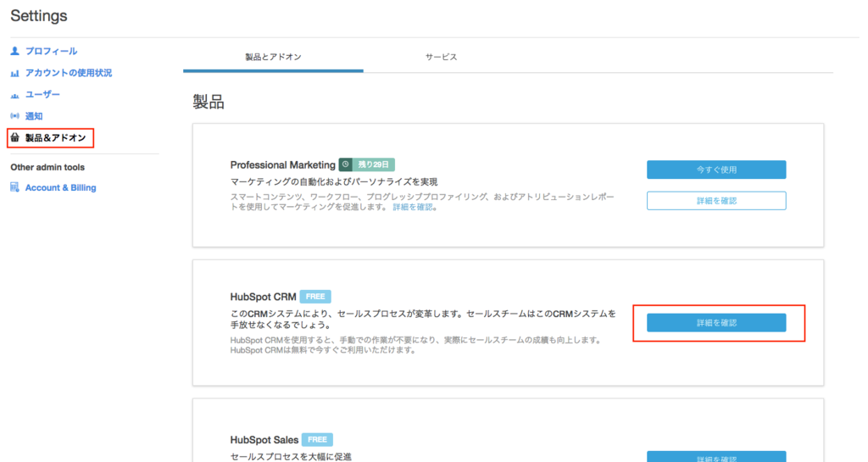Click セールスプロセスを大幅に促進 text
868x462 pixels.
click(291, 456)
